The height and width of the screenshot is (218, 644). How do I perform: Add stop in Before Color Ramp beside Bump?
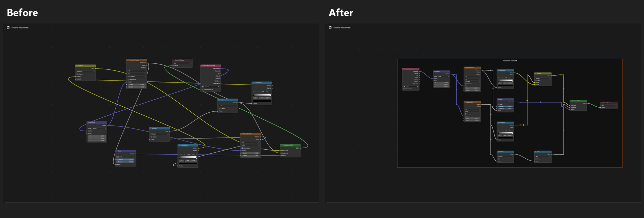(180, 154)
